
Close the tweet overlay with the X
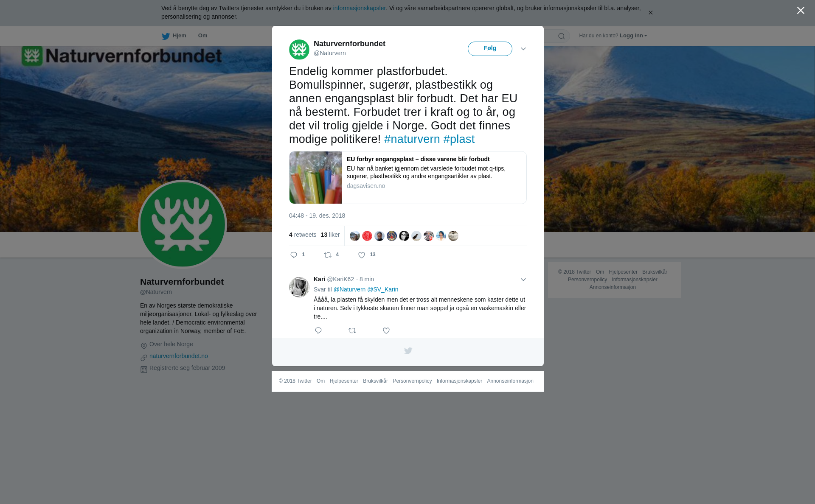[x=801, y=10]
